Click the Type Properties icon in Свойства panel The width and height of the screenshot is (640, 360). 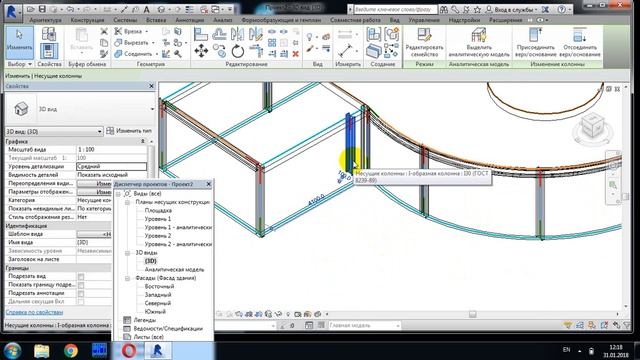(49, 34)
